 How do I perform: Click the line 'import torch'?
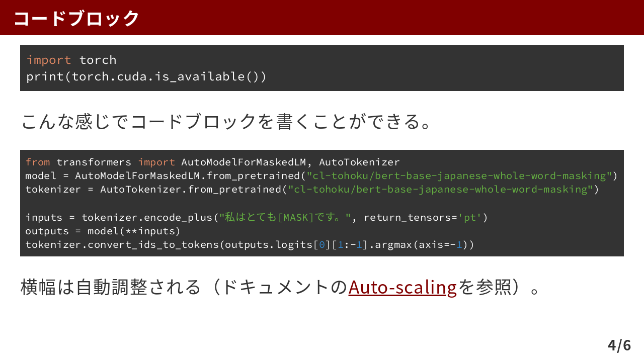click(x=71, y=60)
